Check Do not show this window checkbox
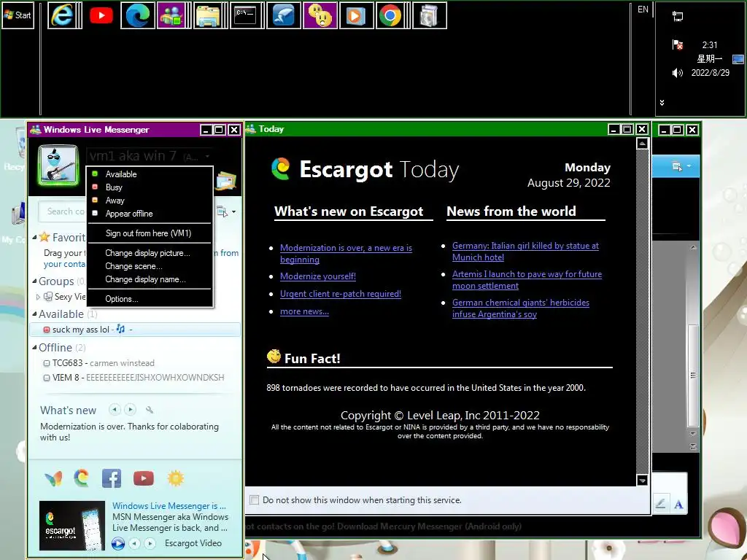This screenshot has height=560, width=747. click(x=255, y=500)
